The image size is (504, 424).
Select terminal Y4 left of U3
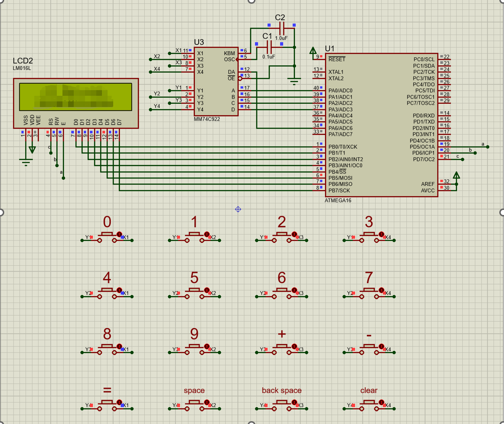[150, 109]
